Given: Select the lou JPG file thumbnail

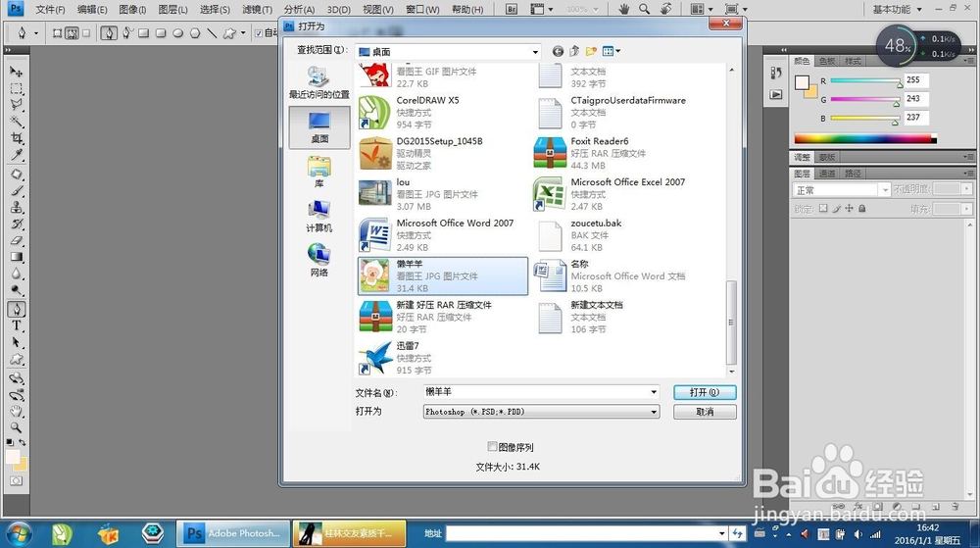Looking at the screenshot, I should (x=374, y=193).
